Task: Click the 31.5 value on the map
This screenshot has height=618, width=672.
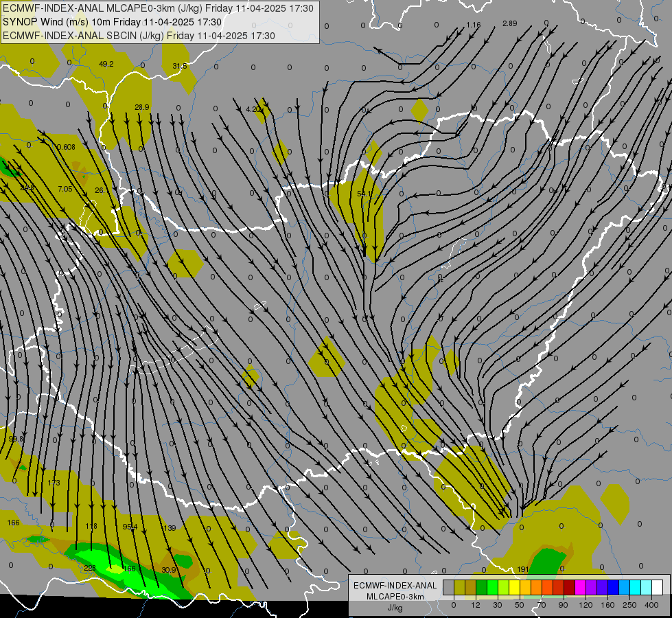Action: coord(180,66)
